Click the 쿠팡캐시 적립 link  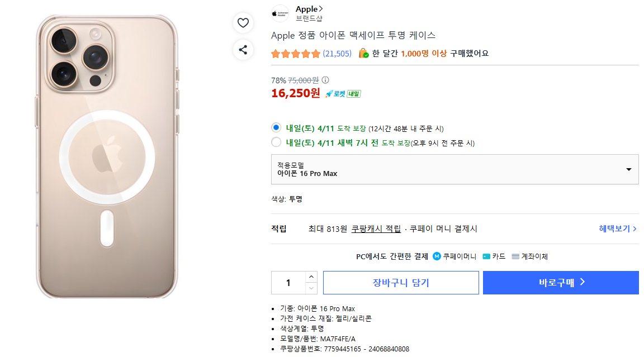pyautogui.click(x=376, y=229)
